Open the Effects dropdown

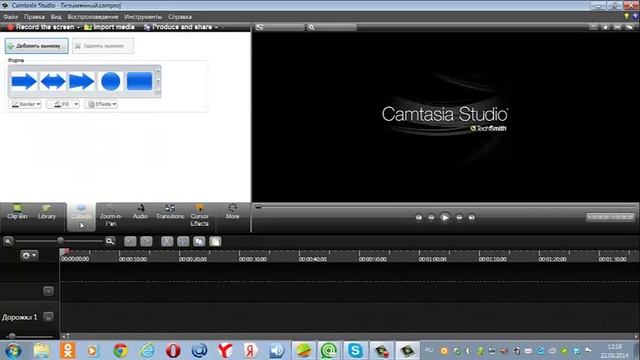point(101,104)
